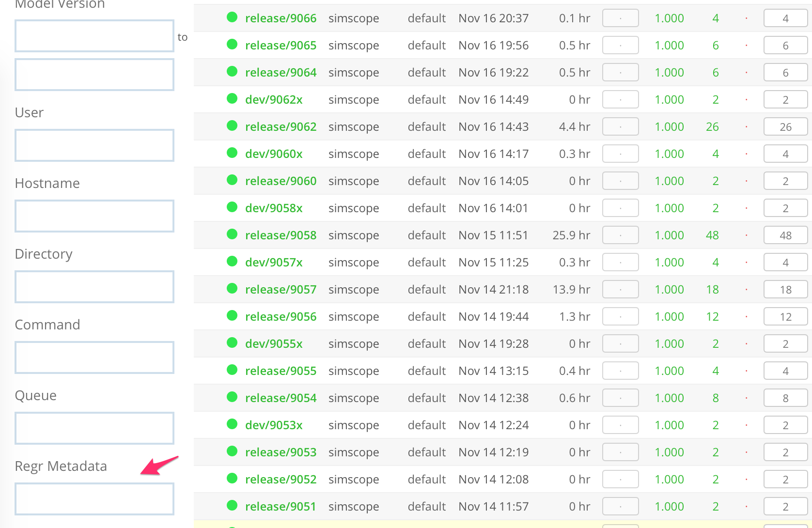Focus the first Model Version range field

tap(94, 36)
